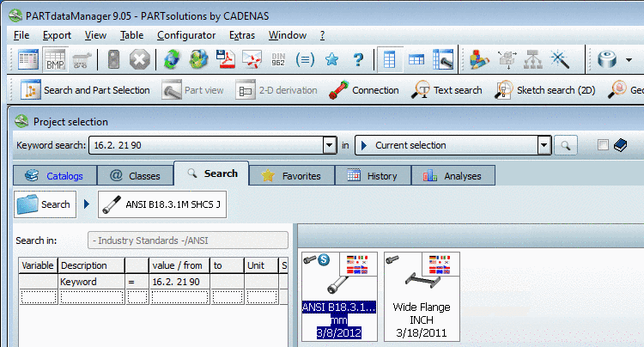Click the grey forklift-style icon after BMP

(x=82, y=60)
